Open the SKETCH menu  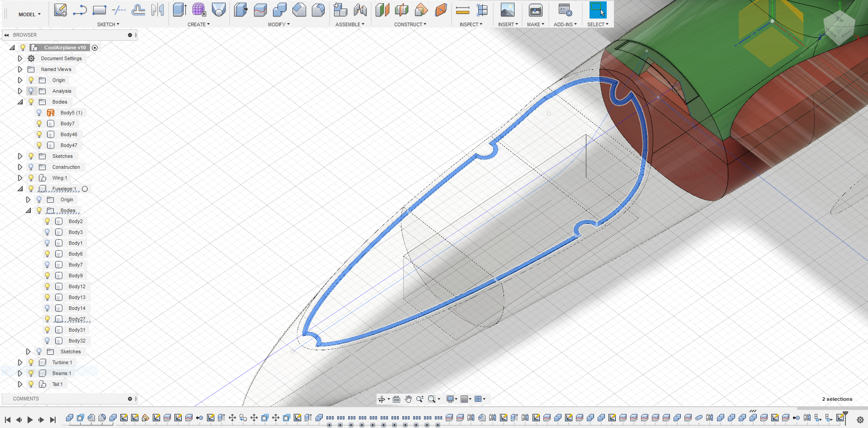[x=108, y=24]
